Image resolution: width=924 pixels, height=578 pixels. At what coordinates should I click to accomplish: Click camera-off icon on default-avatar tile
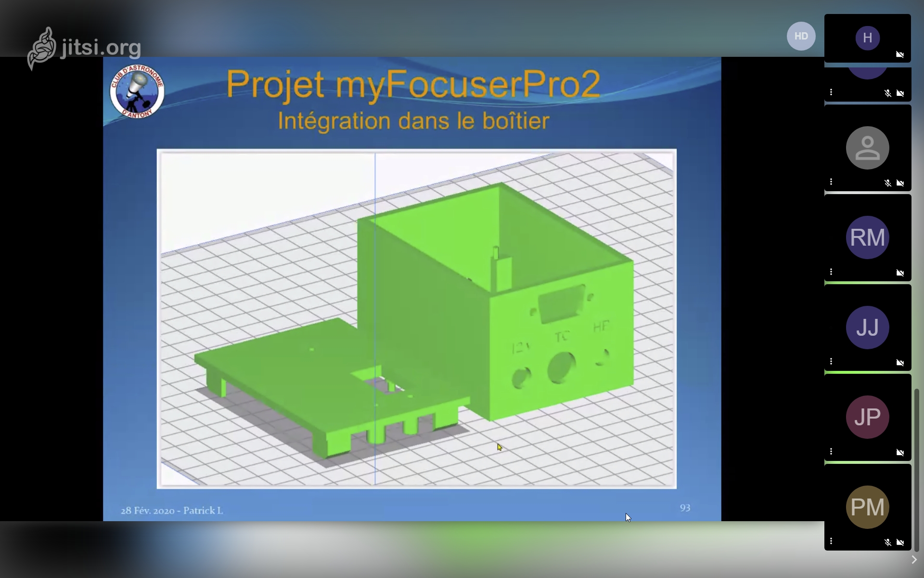900,183
